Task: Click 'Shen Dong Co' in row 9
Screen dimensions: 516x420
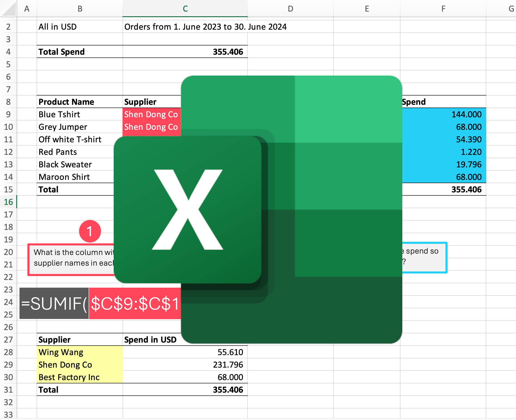Action: (152, 114)
